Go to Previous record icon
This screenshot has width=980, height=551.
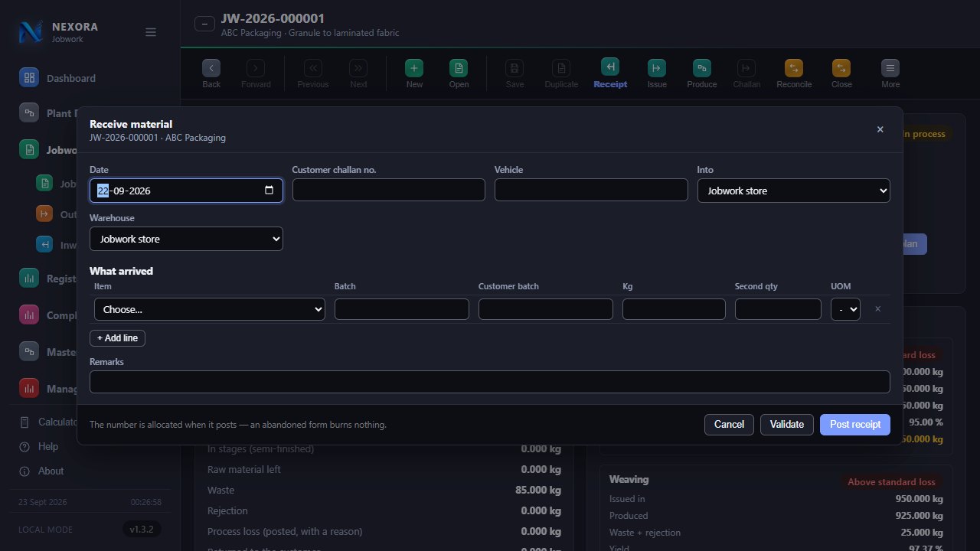(313, 67)
